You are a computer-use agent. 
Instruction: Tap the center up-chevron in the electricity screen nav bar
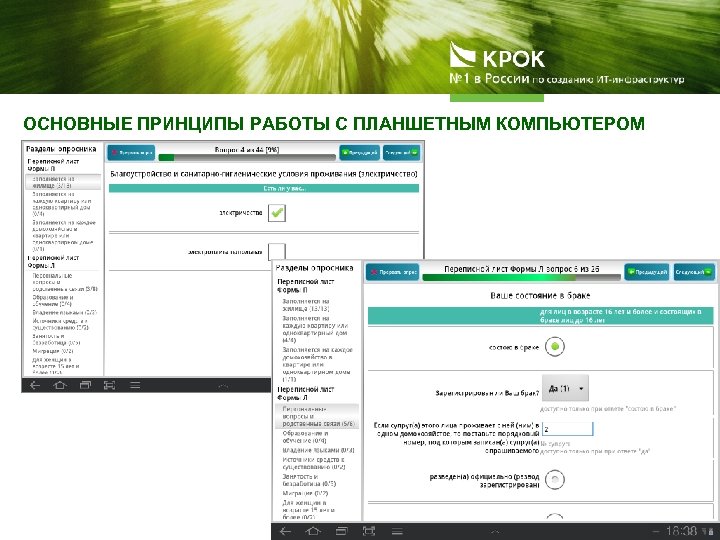click(223, 387)
